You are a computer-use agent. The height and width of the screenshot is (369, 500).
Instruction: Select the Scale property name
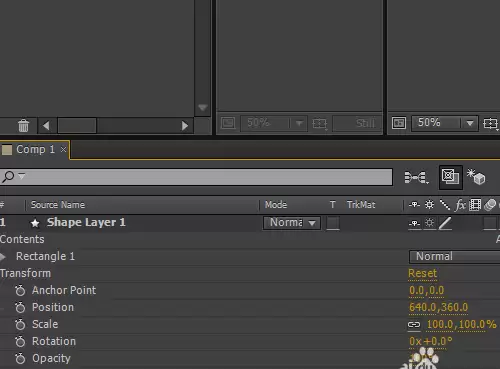pos(45,324)
